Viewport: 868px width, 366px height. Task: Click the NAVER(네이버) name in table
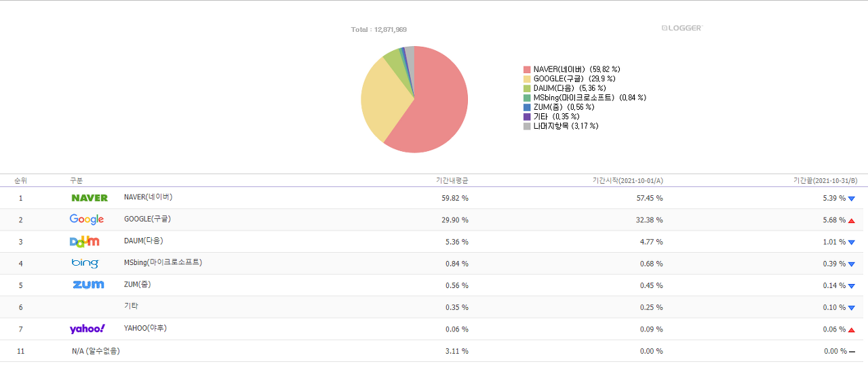tap(148, 197)
